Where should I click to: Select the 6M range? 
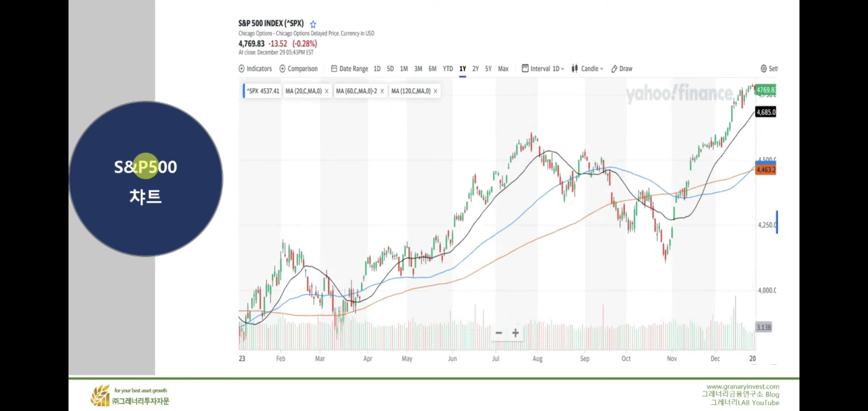click(x=432, y=68)
